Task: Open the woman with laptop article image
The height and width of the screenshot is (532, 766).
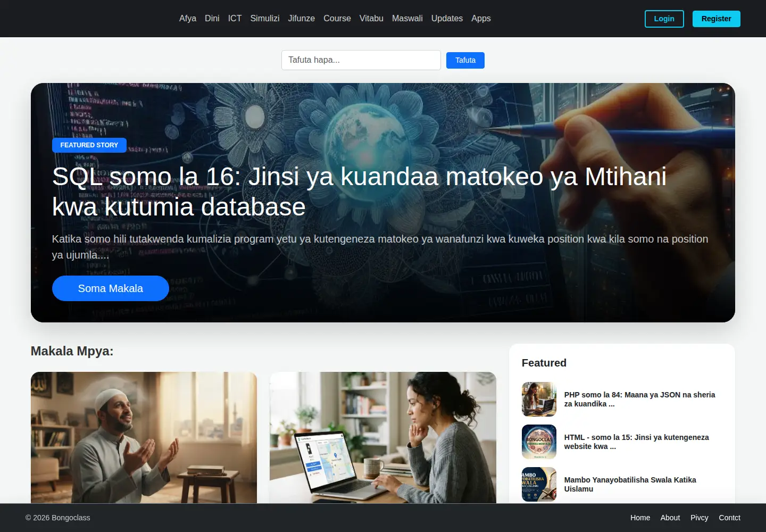Action: tap(383, 437)
